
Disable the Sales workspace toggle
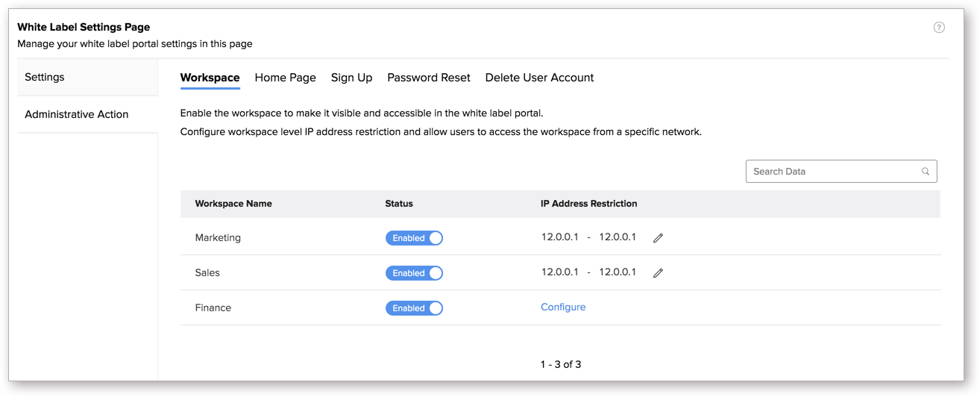414,273
